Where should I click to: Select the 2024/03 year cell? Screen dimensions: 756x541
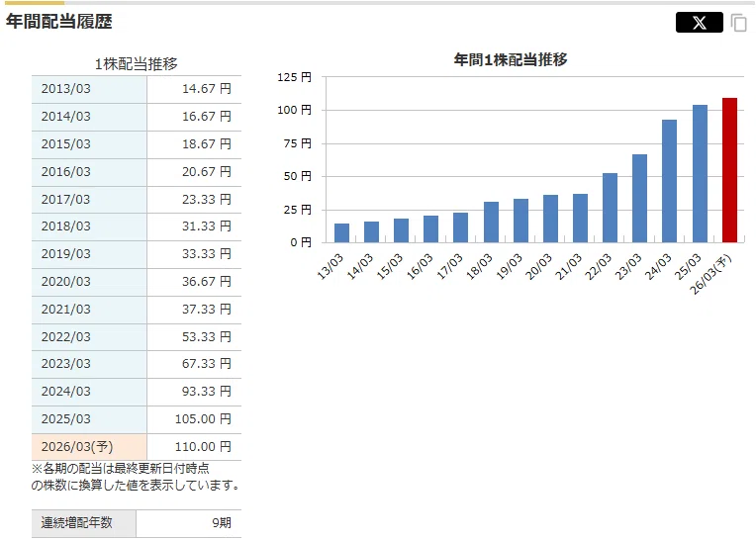click(x=89, y=392)
